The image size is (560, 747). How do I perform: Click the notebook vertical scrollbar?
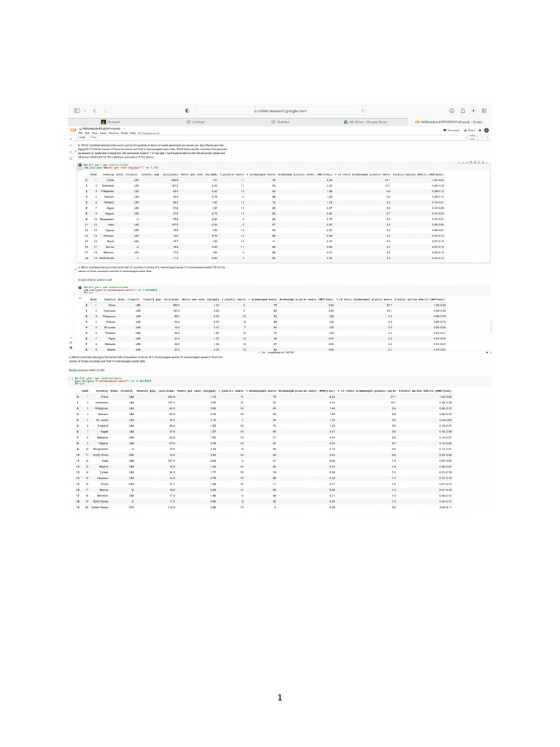point(491,326)
